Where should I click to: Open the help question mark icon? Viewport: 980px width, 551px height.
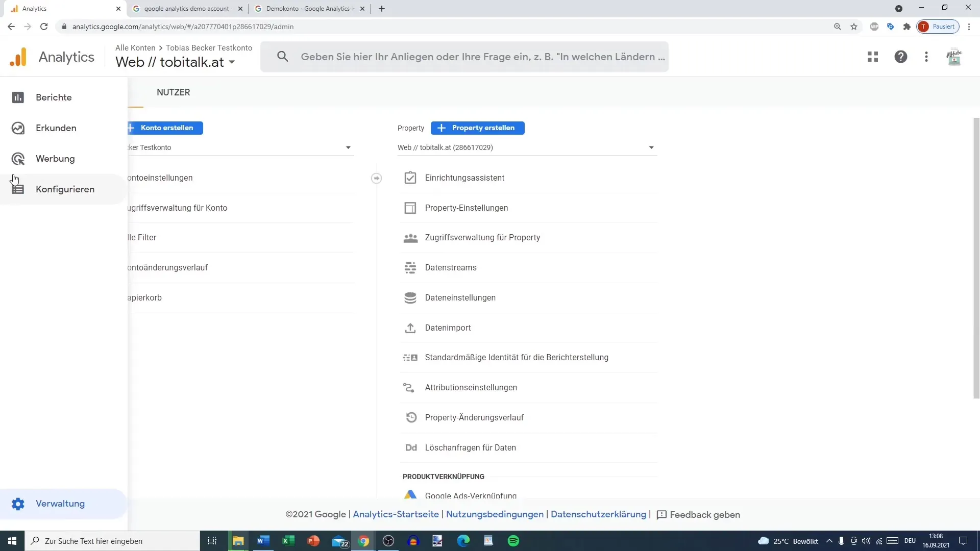click(901, 57)
